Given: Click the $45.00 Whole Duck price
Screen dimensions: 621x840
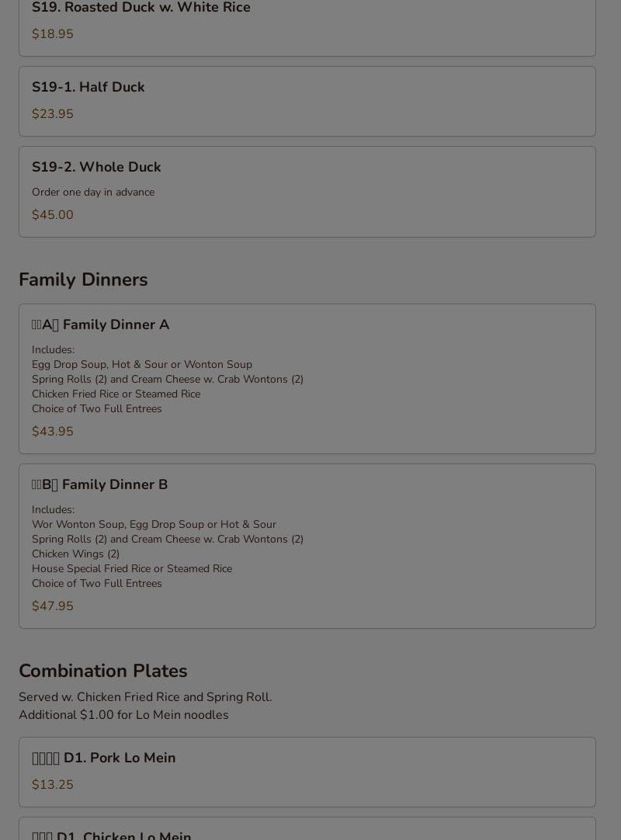Looking at the screenshot, I should (53, 215).
